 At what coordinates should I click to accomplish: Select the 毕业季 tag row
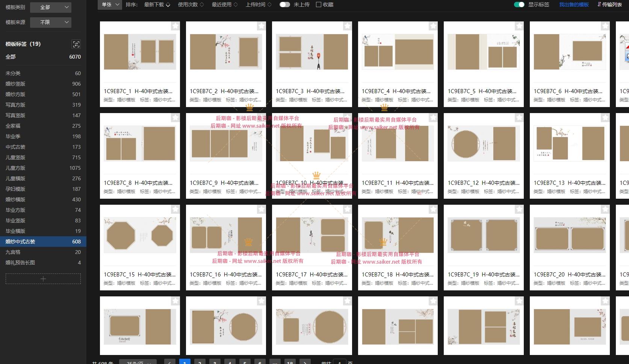point(43,136)
